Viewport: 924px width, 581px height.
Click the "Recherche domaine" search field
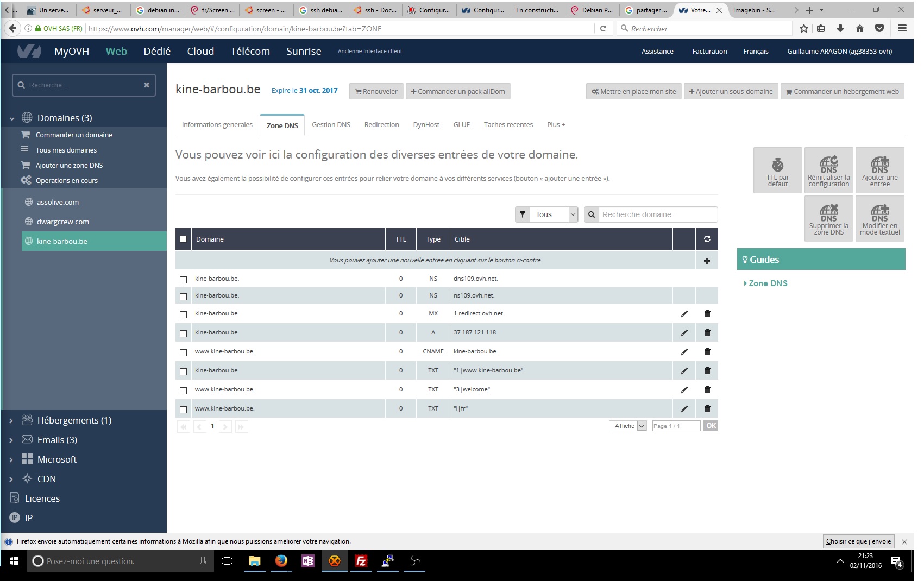pyautogui.click(x=658, y=214)
